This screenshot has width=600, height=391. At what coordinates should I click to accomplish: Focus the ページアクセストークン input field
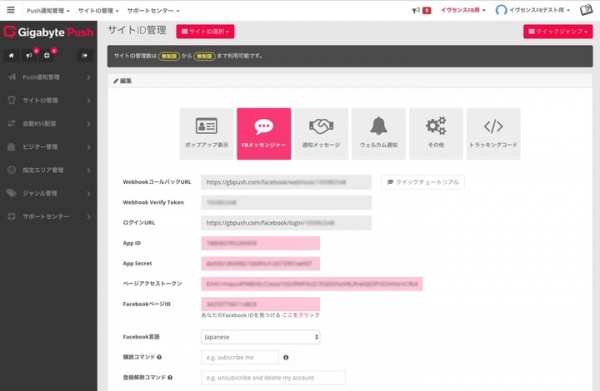click(x=312, y=284)
